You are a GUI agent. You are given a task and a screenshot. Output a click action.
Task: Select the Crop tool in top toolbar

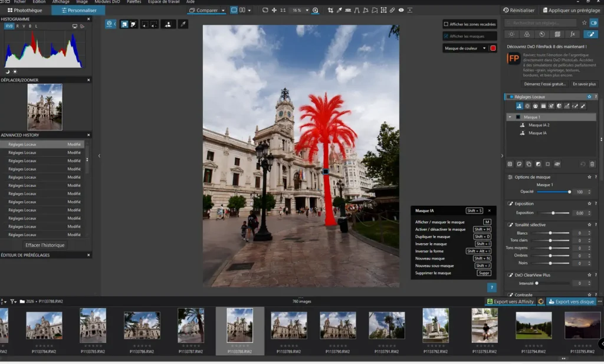pos(330,11)
